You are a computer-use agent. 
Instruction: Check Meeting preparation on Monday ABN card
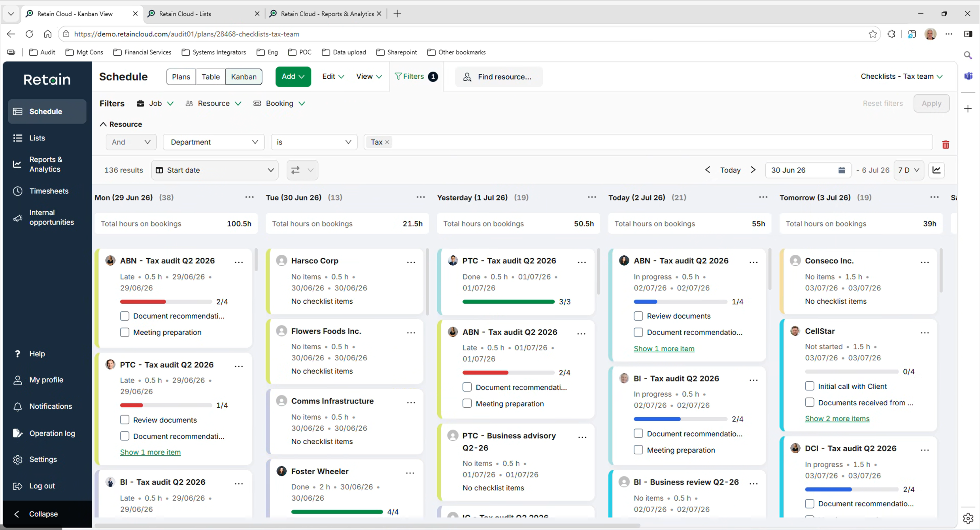click(x=125, y=332)
